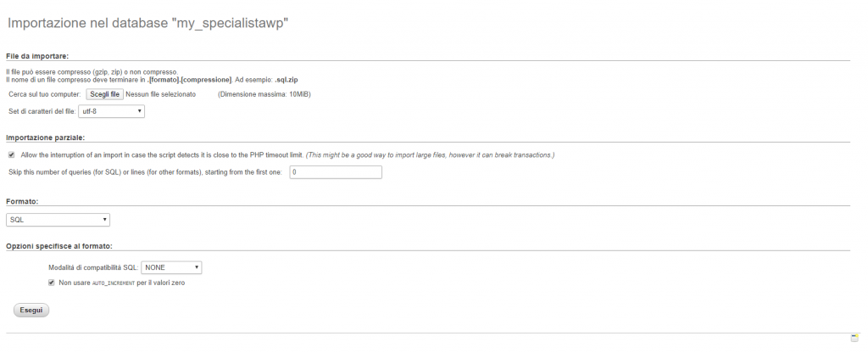868x353 pixels.
Task: Focus the skip queries number field
Action: (x=336, y=172)
